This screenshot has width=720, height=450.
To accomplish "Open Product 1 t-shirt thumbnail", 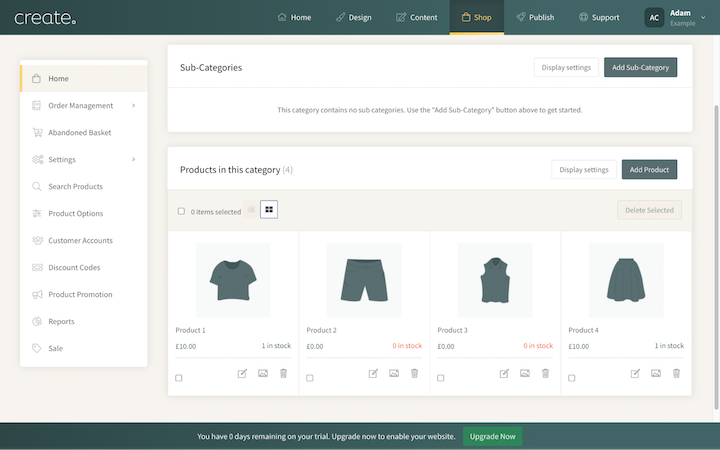I will pyautogui.click(x=233, y=280).
